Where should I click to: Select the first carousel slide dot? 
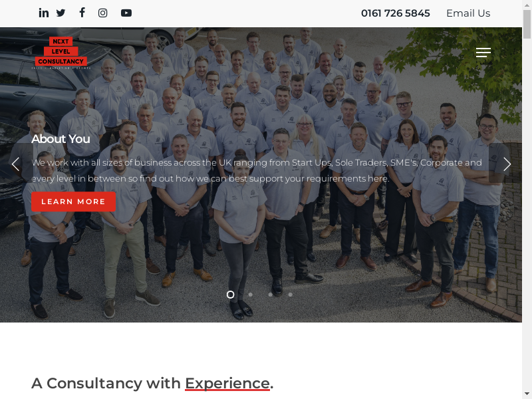(x=230, y=295)
